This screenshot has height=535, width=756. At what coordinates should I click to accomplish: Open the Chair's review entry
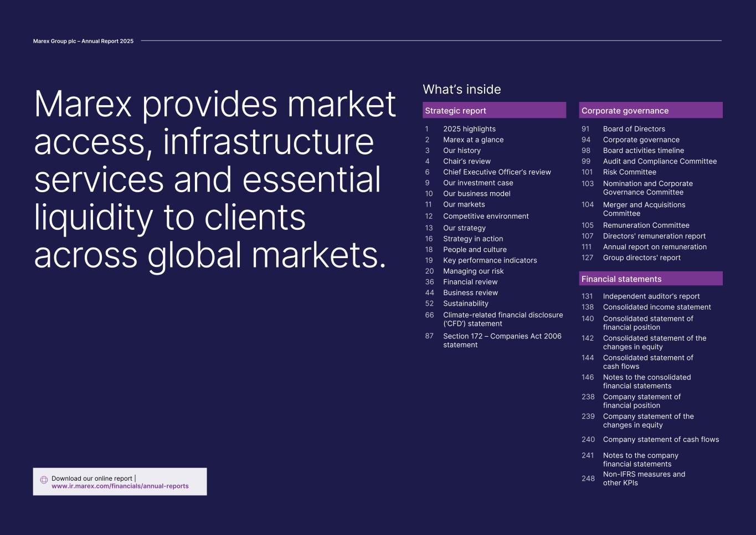click(466, 161)
